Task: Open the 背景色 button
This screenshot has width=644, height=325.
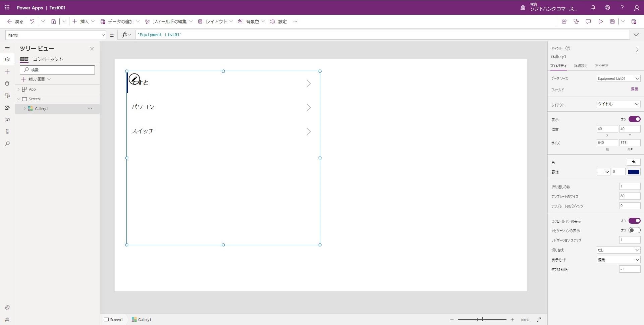Action: 252,21
